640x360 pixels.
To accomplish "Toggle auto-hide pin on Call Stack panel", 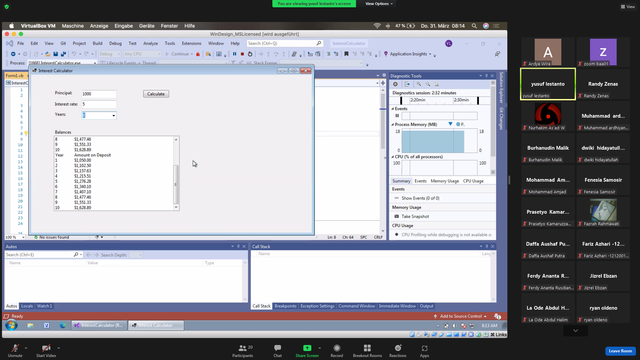I will [x=487, y=247].
